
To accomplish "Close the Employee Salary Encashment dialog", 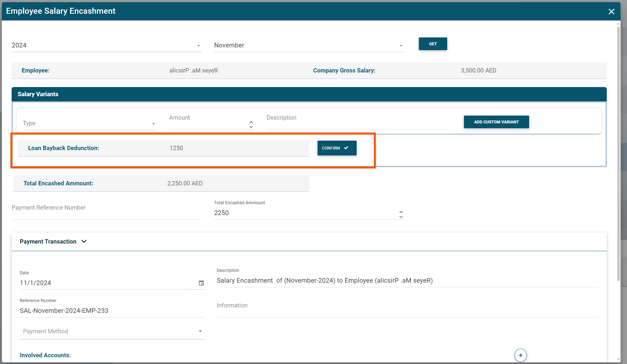I will pyautogui.click(x=611, y=12).
